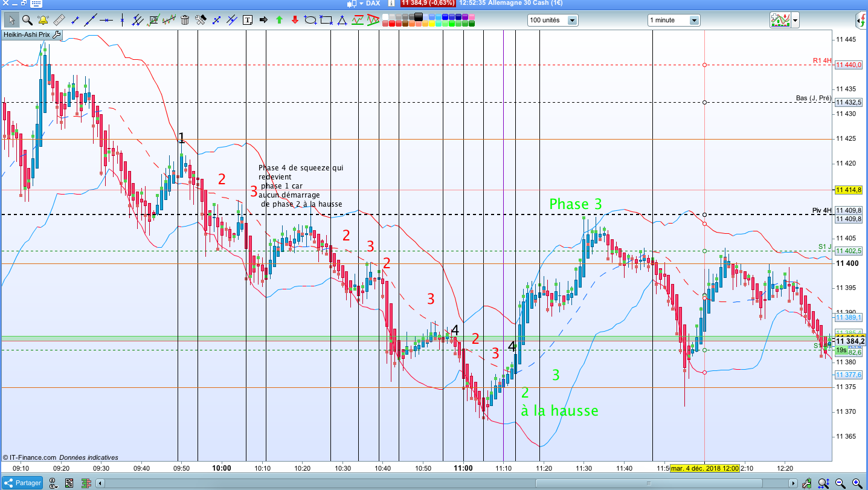Viewport: 868px width, 490px height.
Task: Click the 11 402,5 price label
Action: pyautogui.click(x=849, y=251)
